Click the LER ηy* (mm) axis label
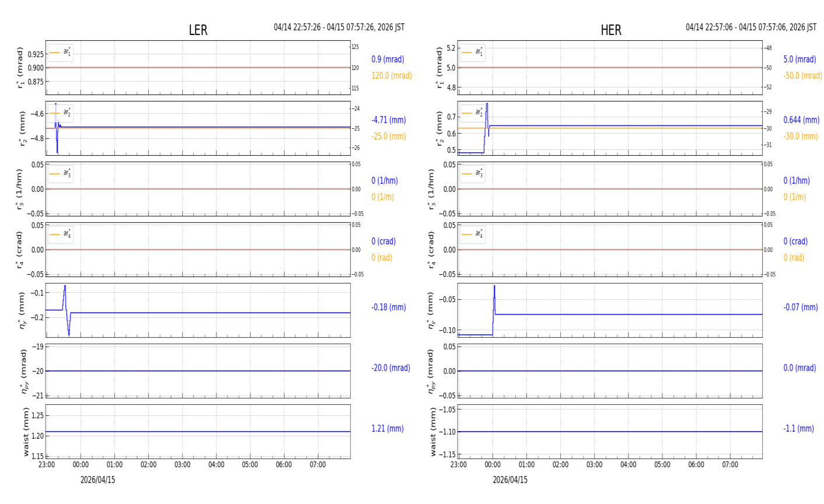The width and height of the screenshot is (824, 504). [23, 310]
